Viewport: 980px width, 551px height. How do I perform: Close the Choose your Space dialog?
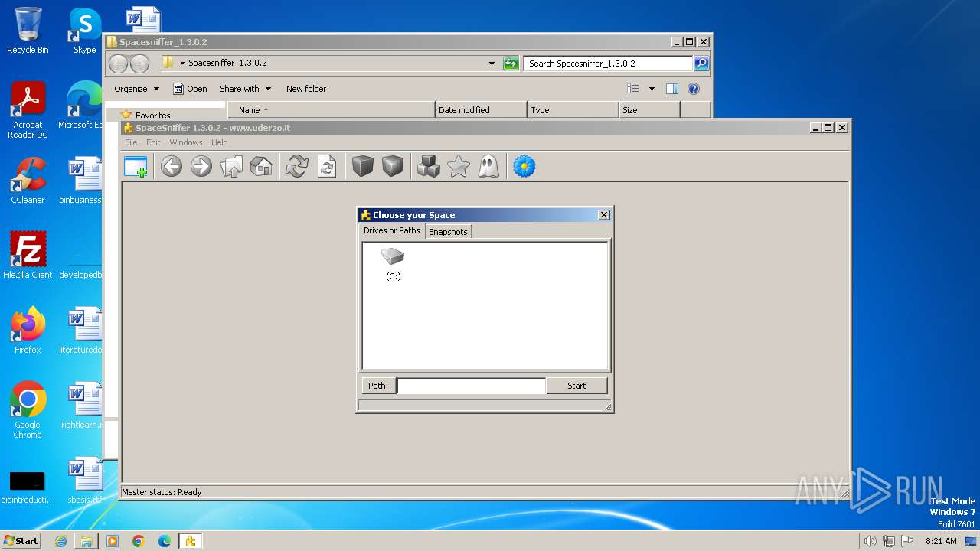pos(604,215)
